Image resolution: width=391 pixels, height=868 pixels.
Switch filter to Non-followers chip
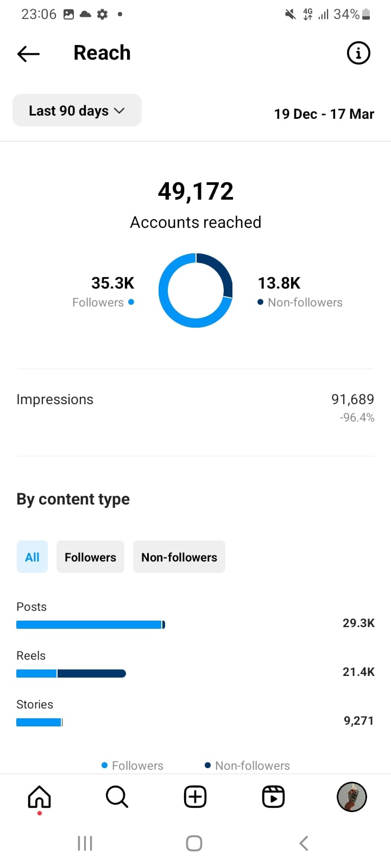click(x=179, y=557)
